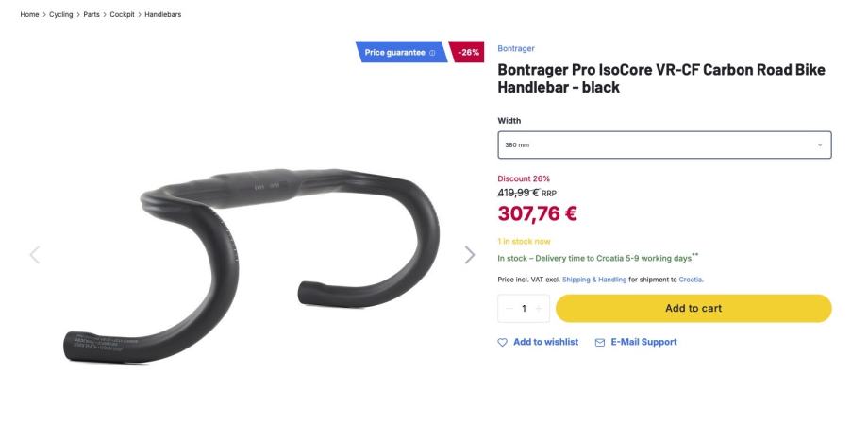The image size is (868, 424).
Task: Click the E-Mail Support envelope icon
Action: point(599,343)
